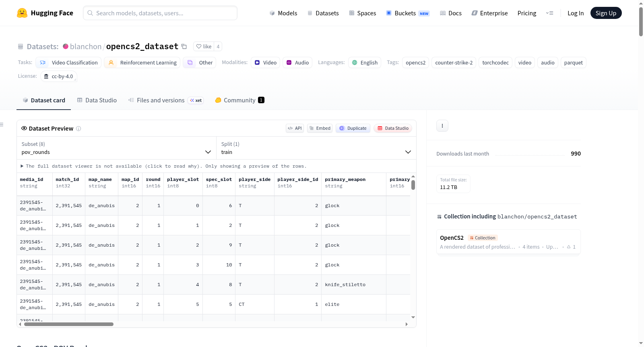Open Data Studio from the preview header
This screenshot has height=347, width=644.
(393, 128)
